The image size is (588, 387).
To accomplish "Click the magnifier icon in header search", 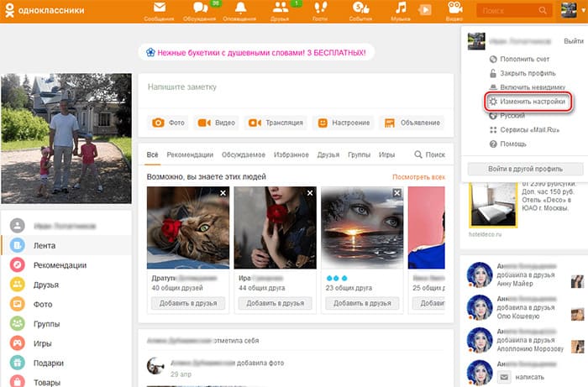I will click(543, 10).
